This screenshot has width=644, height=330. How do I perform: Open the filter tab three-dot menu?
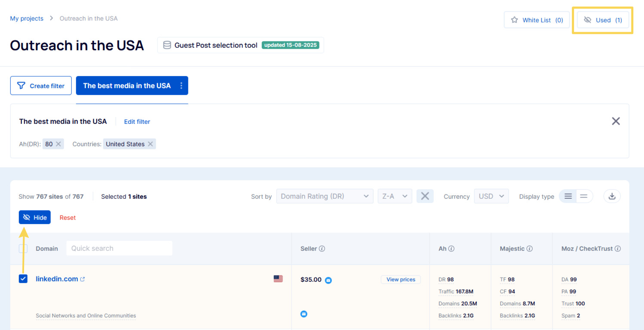click(181, 86)
